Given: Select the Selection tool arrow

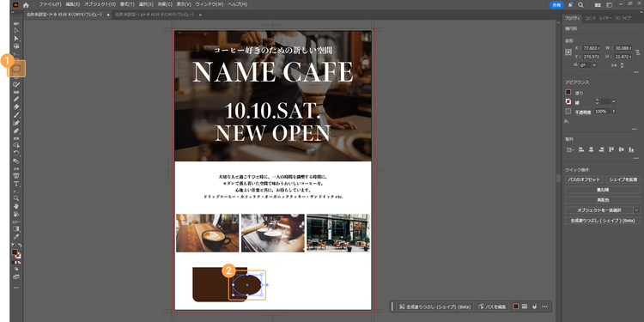Looking at the screenshot, I should pos(16,30).
